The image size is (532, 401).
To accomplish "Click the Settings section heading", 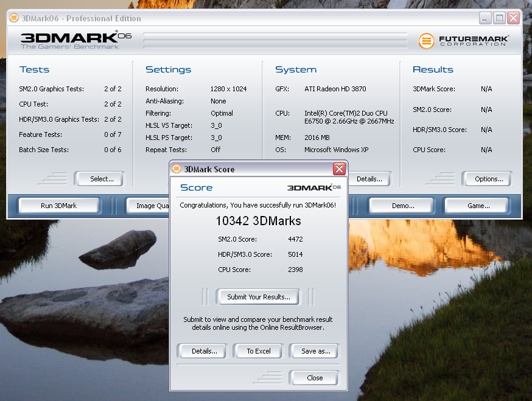I will point(168,69).
